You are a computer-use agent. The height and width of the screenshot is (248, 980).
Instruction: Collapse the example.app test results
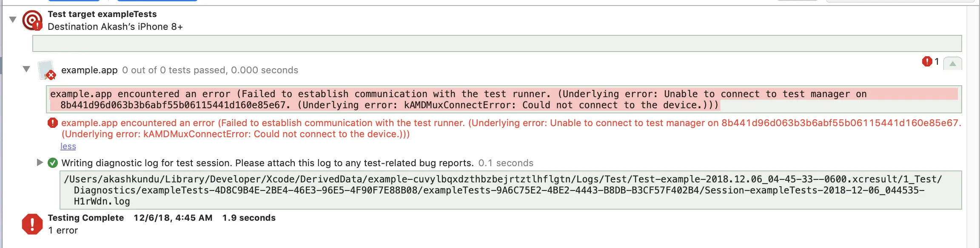(x=26, y=69)
